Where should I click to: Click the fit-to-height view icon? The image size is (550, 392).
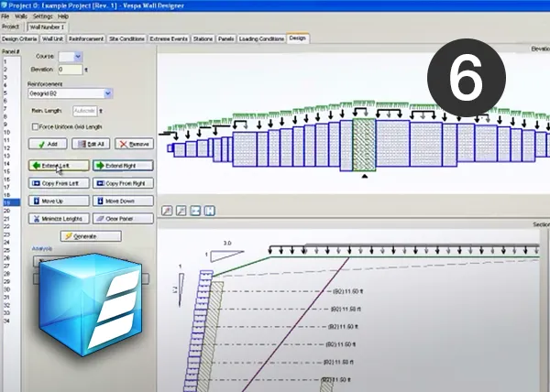click(209, 211)
